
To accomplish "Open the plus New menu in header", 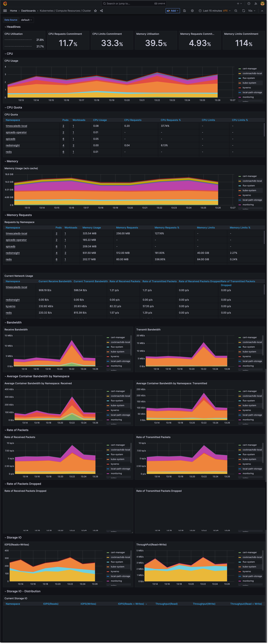I will tap(239, 4).
